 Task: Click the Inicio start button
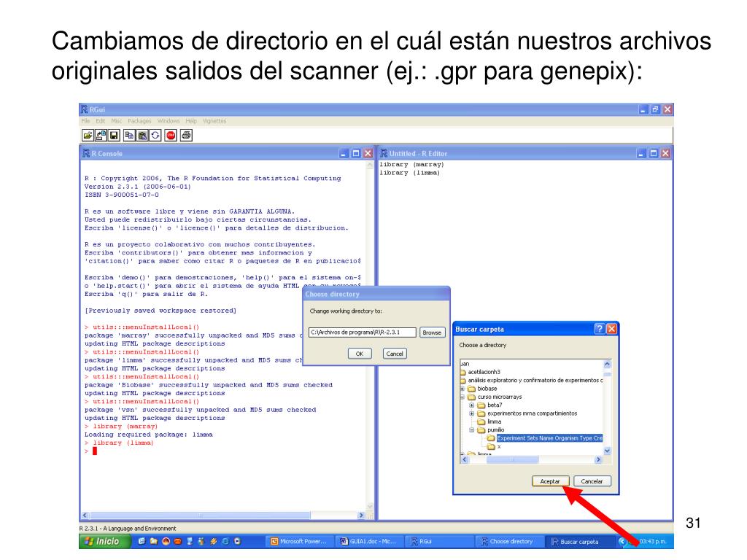[105, 542]
